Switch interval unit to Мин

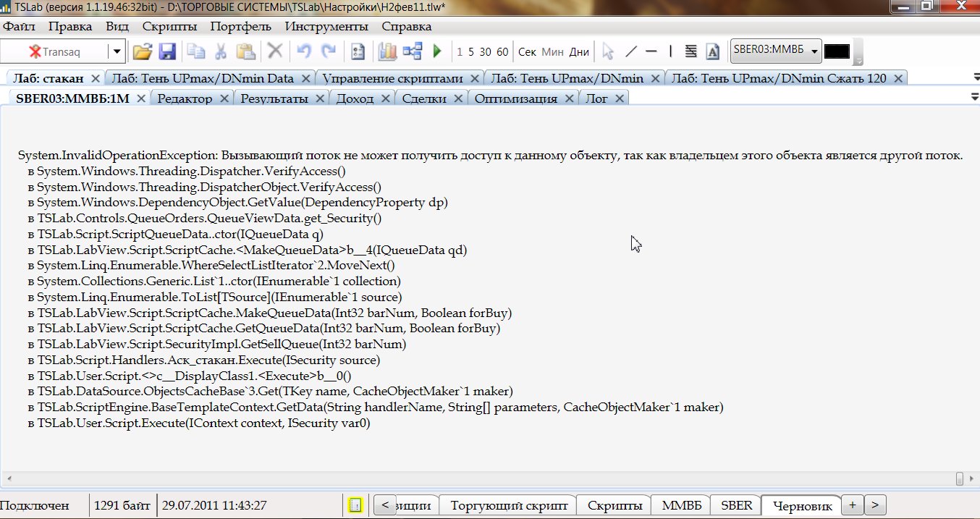point(552,51)
